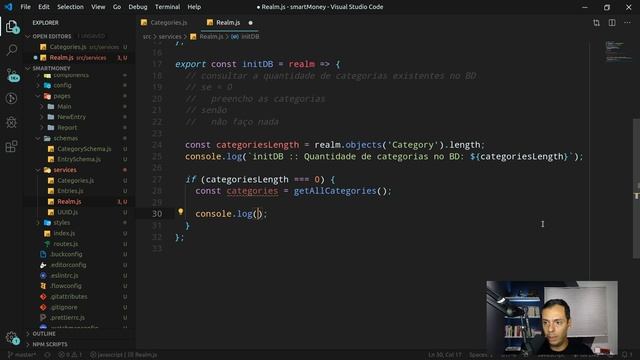Expand the Main folder
This screenshot has height=360, width=640.
64,107
